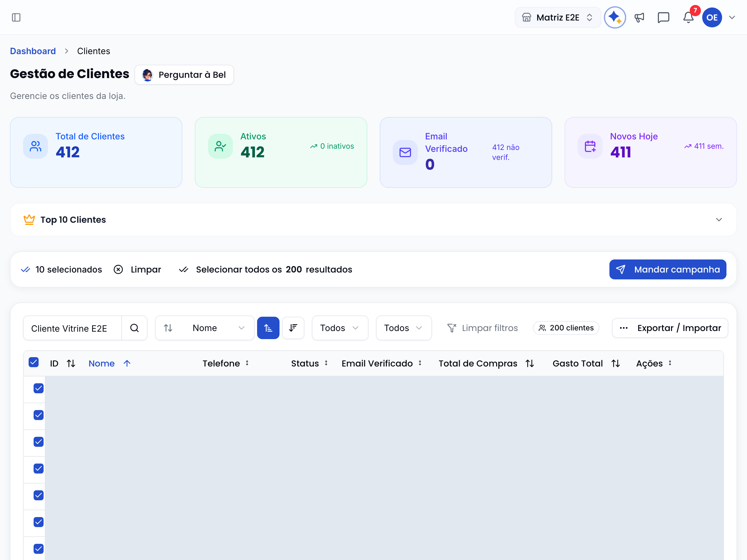
Task: Uncheck the second row checkbox
Action: [x=39, y=415]
